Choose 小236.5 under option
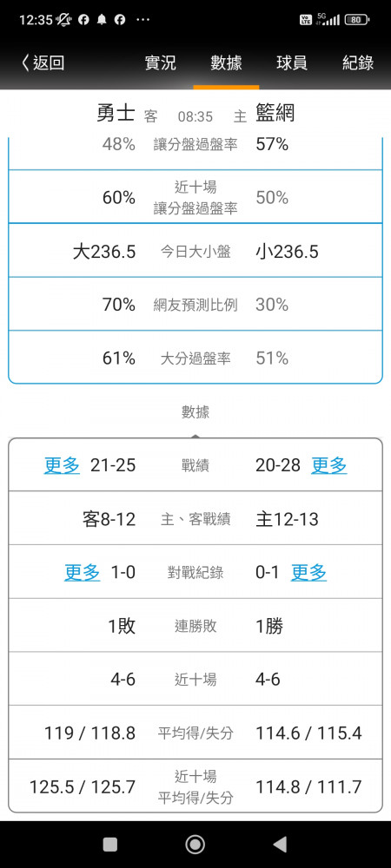Image resolution: width=391 pixels, height=868 pixels. [x=287, y=252]
